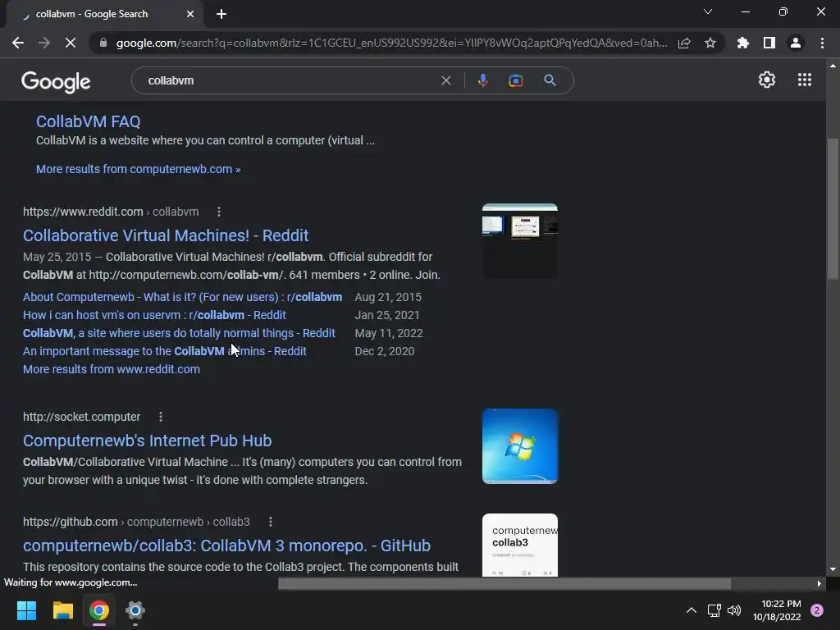Open result options for the reddit.com result
Image resolution: width=840 pixels, height=630 pixels.
click(218, 212)
